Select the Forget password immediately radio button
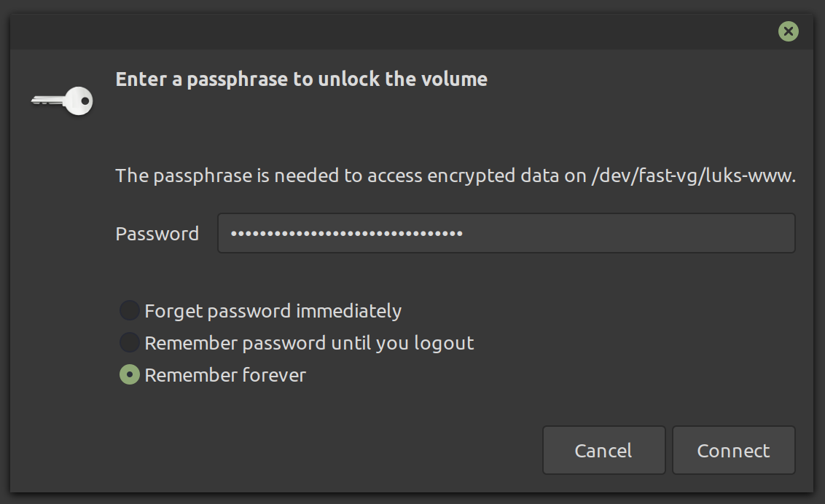The height and width of the screenshot is (504, 825). tap(128, 310)
